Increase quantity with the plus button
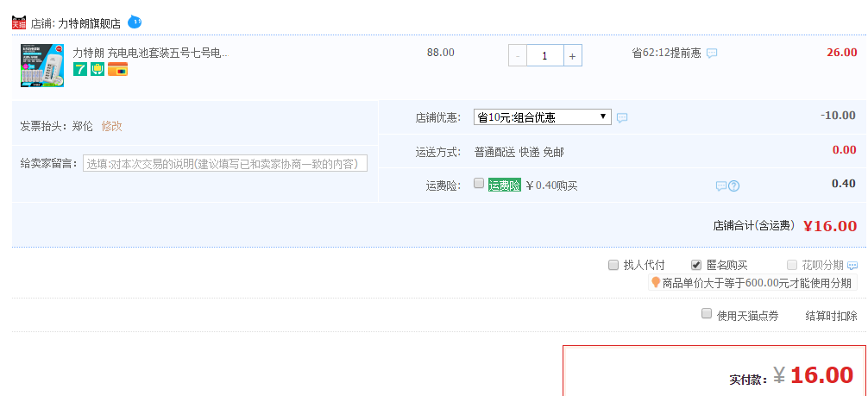Screen dimensions: 868x396 click(573, 55)
